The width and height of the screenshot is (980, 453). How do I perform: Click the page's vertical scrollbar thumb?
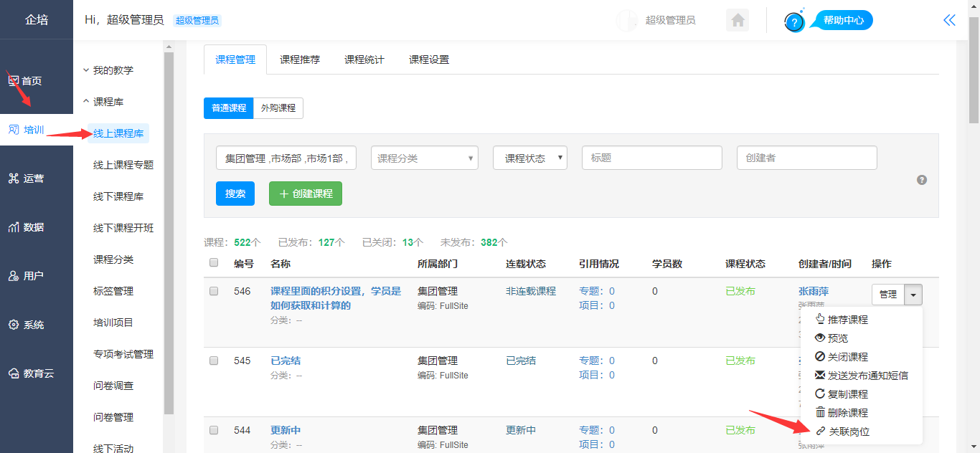(974, 72)
